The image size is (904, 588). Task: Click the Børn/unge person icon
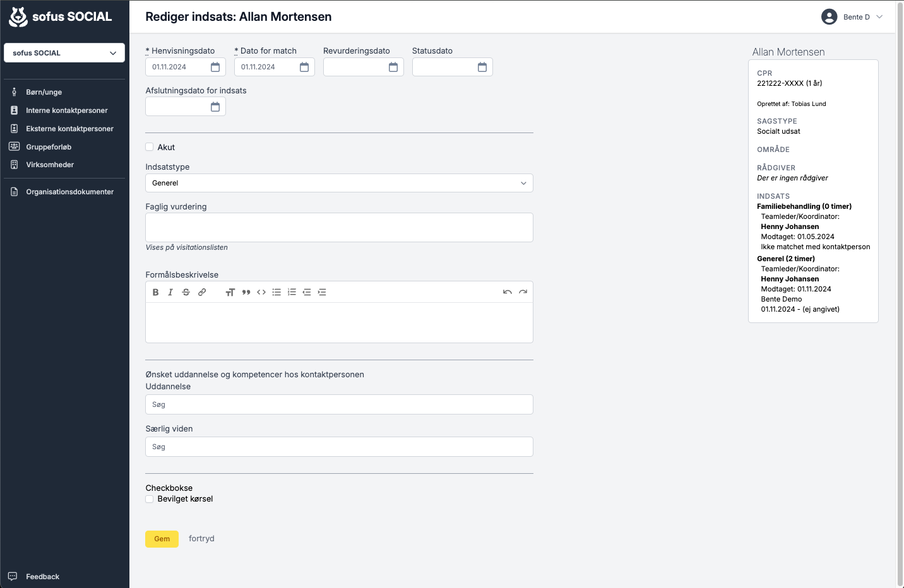click(x=14, y=92)
